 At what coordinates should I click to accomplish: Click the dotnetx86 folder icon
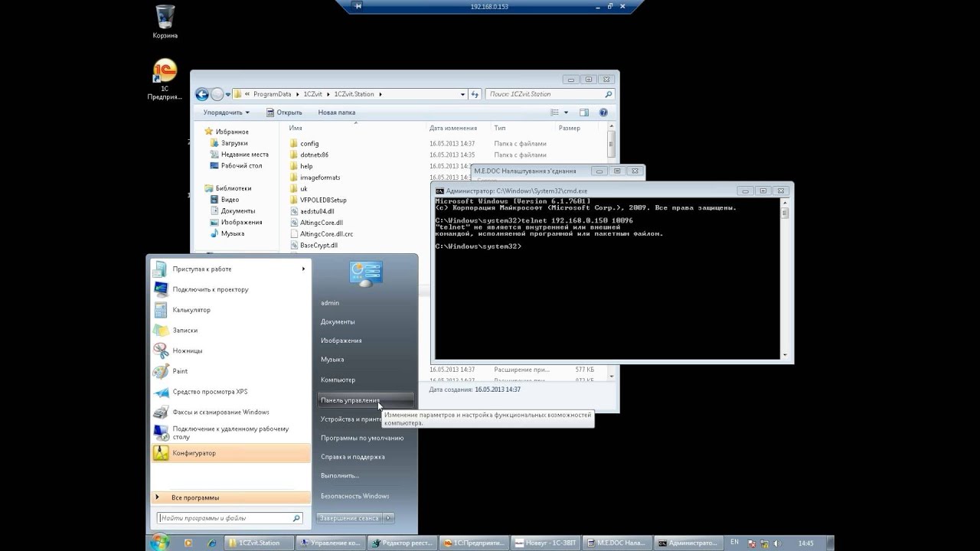point(294,155)
